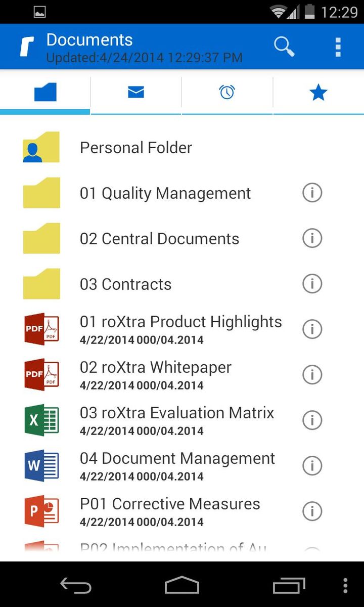This screenshot has width=364, height=607.
Task: Open the 03 Contracts folder
Action: coord(125,284)
